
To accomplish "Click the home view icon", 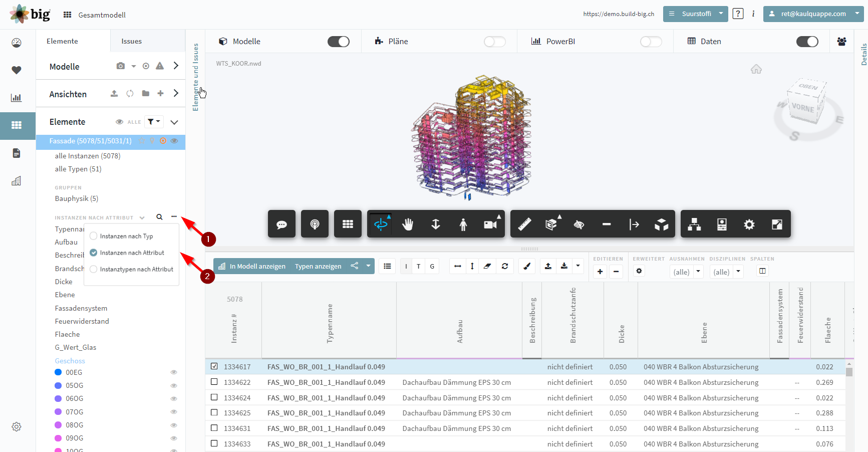I will (x=756, y=69).
